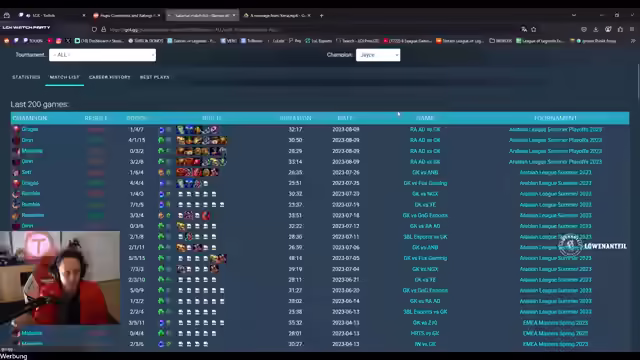This screenshot has width=640, height=360.
Task: Close the active browser tab
Action: click(x=234, y=16)
